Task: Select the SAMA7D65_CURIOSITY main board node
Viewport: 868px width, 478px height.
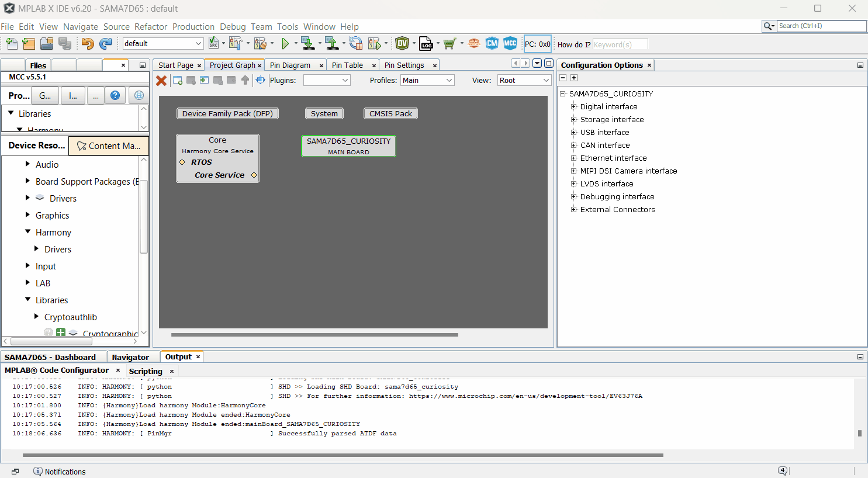Action: click(348, 146)
